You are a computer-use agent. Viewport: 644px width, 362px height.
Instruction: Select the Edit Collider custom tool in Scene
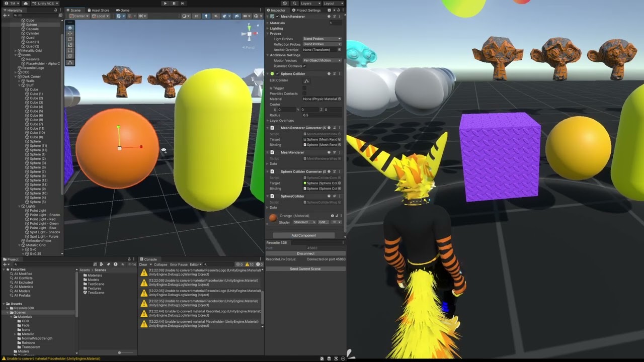click(70, 63)
